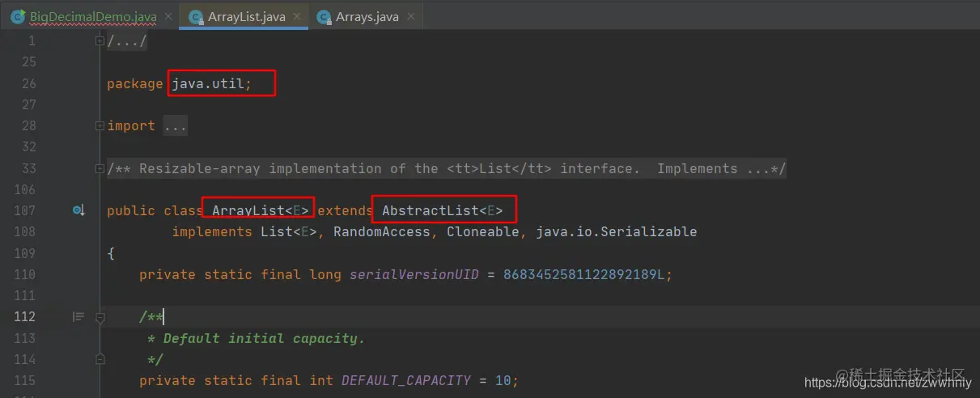Click the 'package' keyword on line 26
The width and height of the screenshot is (980, 398).
click(135, 83)
